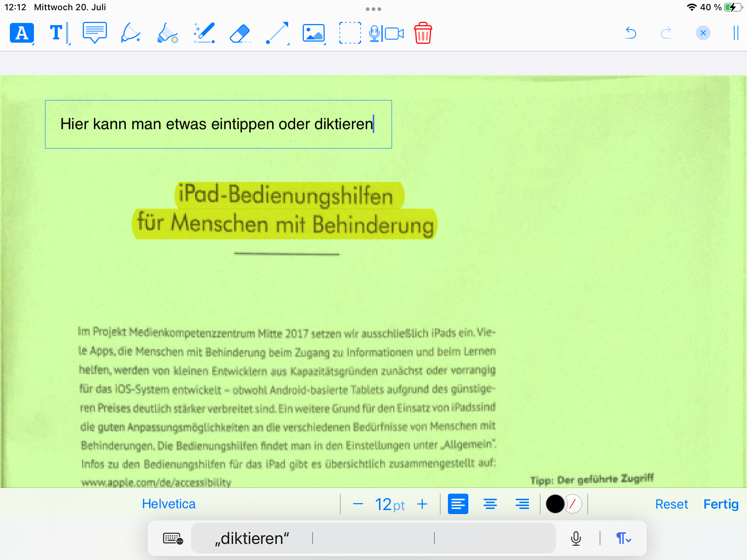Viewport: 747px width, 560px height.
Task: Tap the red trash can delete icon
Action: click(x=423, y=33)
